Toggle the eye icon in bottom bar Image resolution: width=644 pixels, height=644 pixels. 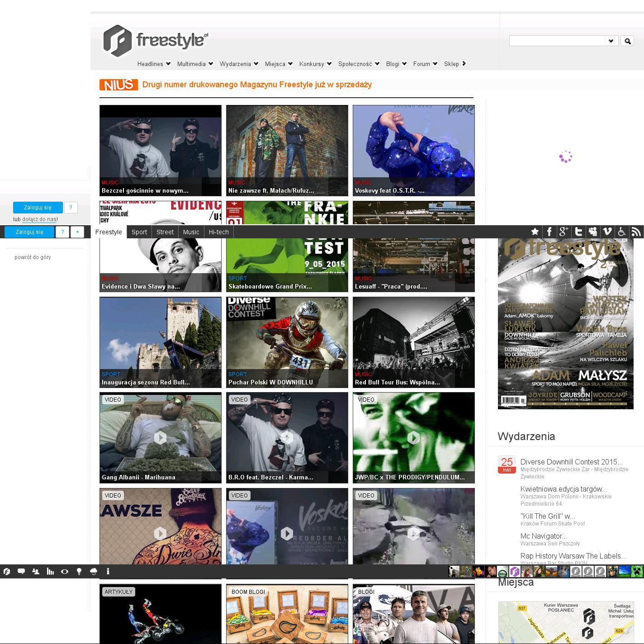tap(65, 571)
